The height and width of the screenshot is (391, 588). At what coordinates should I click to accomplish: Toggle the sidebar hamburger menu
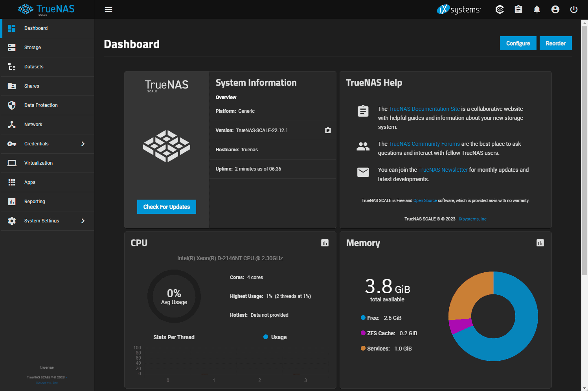108,9
